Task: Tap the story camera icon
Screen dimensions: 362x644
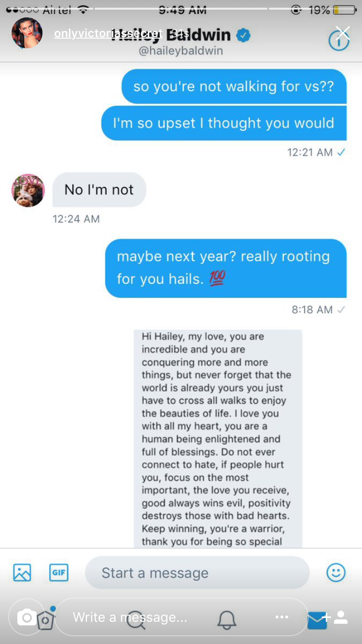Action: [27, 617]
